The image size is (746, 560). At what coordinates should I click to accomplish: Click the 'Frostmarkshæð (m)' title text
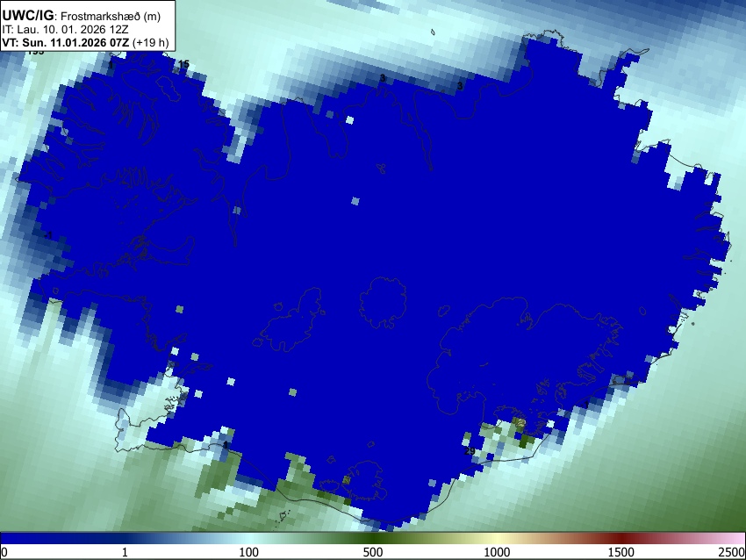[x=111, y=16]
